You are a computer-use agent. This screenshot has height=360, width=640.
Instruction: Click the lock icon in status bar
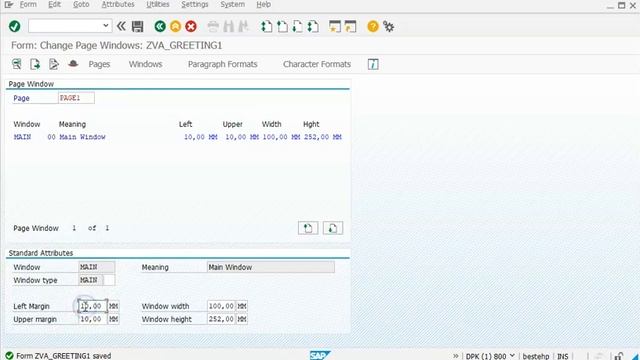tap(619, 356)
